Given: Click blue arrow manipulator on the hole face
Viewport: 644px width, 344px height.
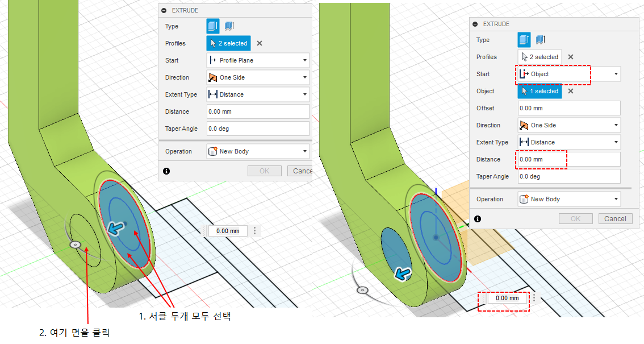Looking at the screenshot, I should coord(403,273).
